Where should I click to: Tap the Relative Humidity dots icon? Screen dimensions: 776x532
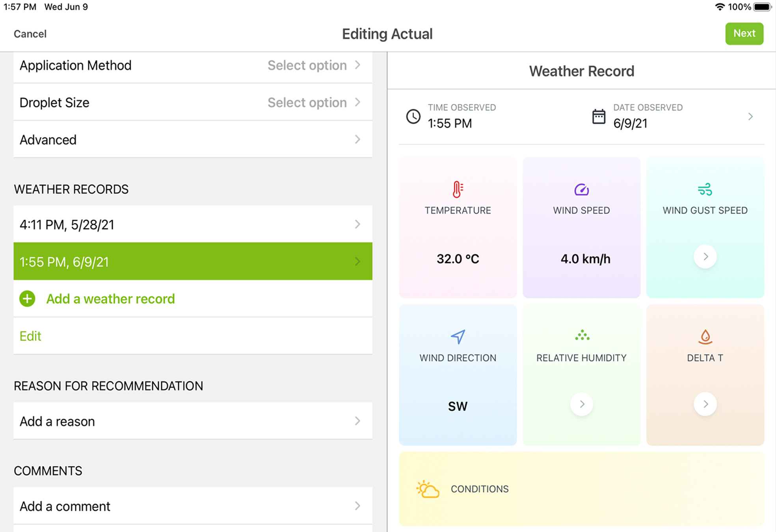(582, 336)
